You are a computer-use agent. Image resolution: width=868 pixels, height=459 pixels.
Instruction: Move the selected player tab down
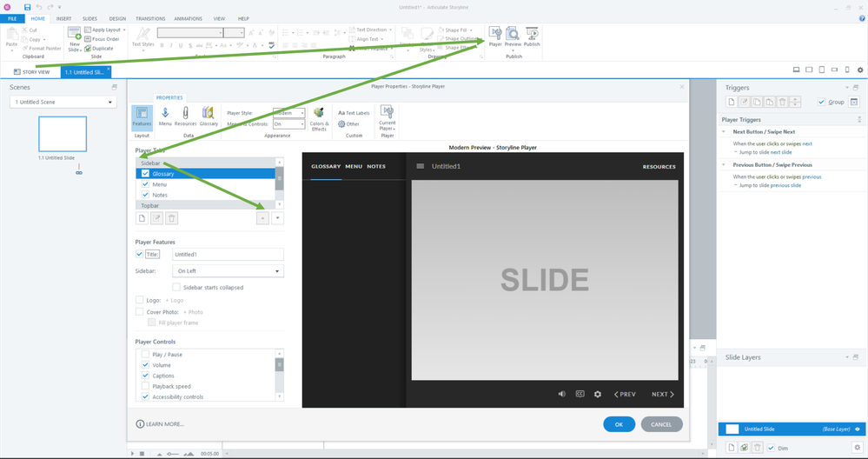point(277,218)
